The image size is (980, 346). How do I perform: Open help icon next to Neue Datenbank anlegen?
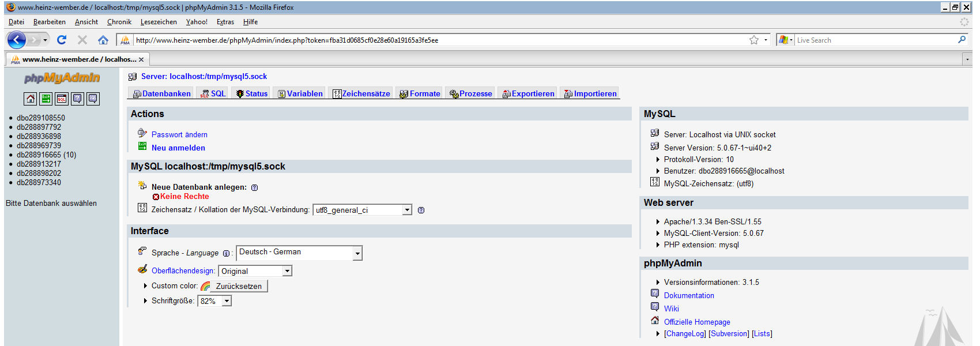pos(254,187)
